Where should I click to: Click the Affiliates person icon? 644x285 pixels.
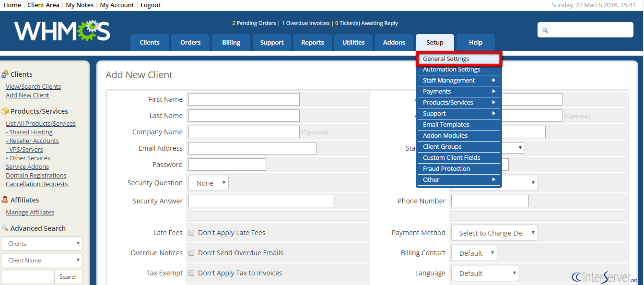[5, 200]
